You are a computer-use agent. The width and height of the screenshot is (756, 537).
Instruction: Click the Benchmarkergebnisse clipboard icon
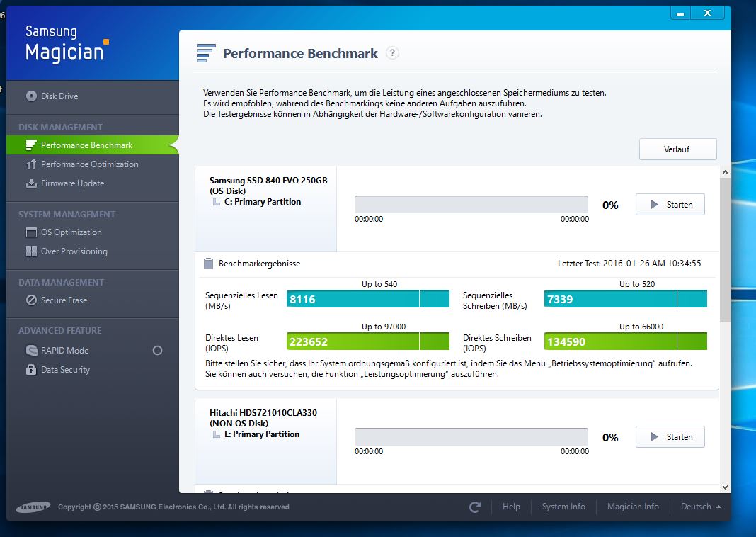coord(208,264)
